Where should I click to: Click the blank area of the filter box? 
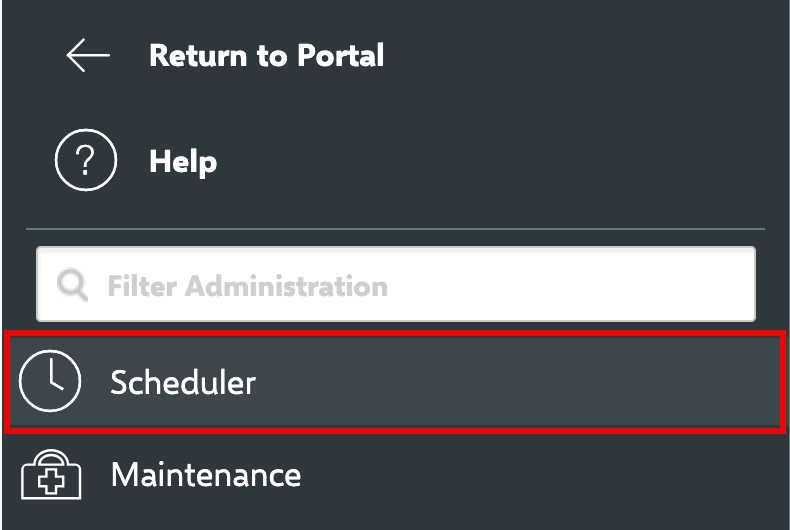580,285
